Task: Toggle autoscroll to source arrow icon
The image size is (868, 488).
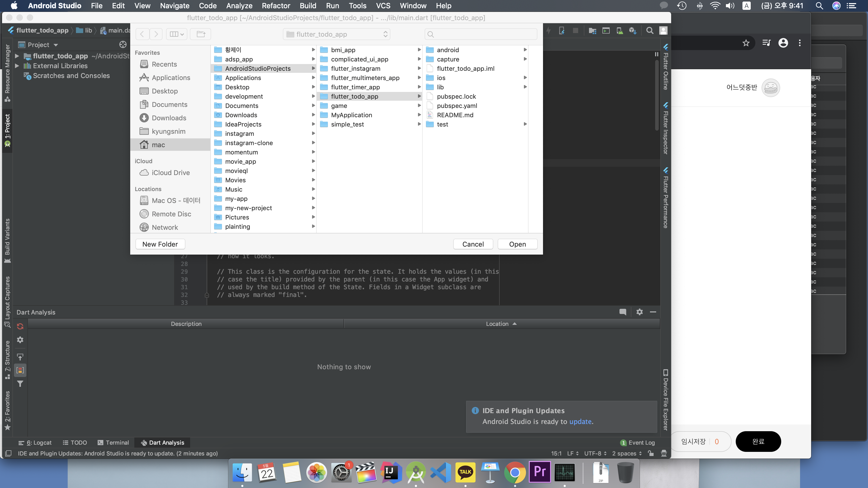Action: point(20,357)
